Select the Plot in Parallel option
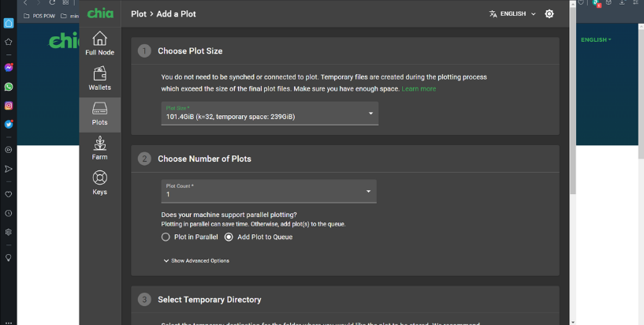Image resolution: width=644 pixels, height=325 pixels. click(x=166, y=237)
